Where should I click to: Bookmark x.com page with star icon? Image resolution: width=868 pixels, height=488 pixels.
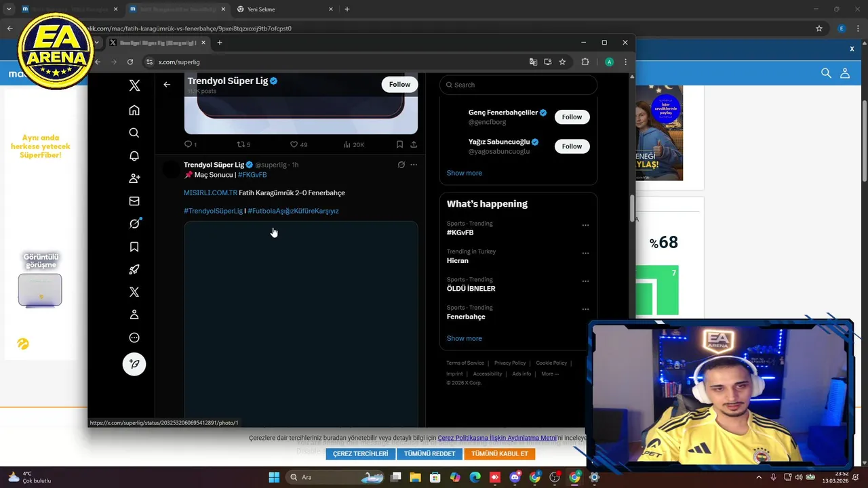pos(562,62)
